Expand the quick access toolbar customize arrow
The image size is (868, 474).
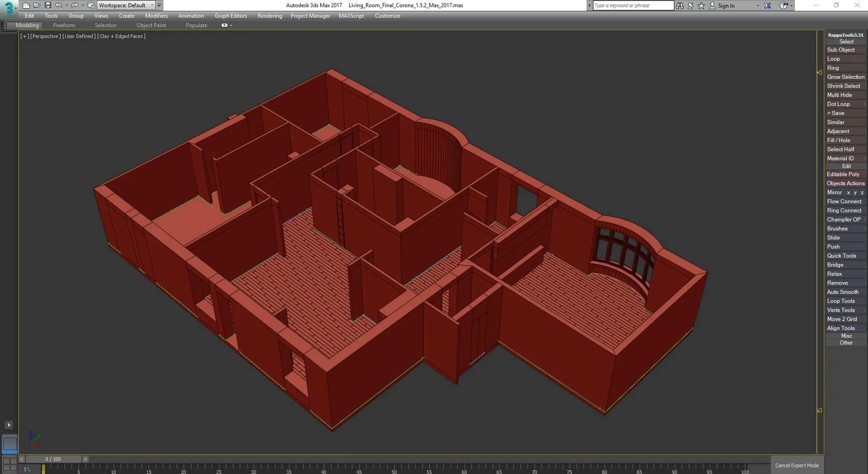159,5
